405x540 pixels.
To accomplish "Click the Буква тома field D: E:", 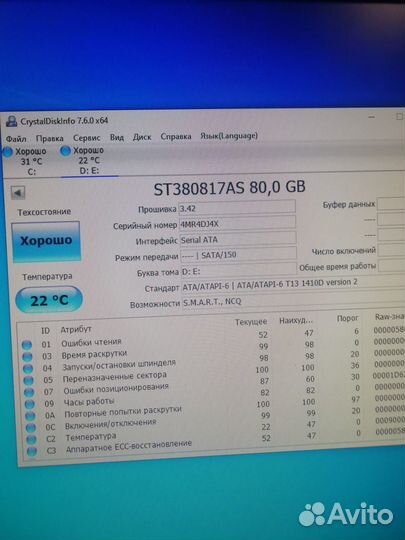I will pos(238,271).
